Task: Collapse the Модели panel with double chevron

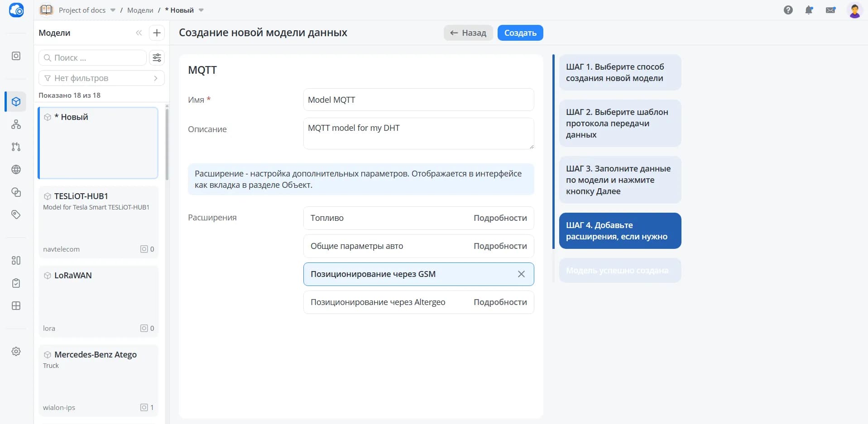Action: [139, 33]
